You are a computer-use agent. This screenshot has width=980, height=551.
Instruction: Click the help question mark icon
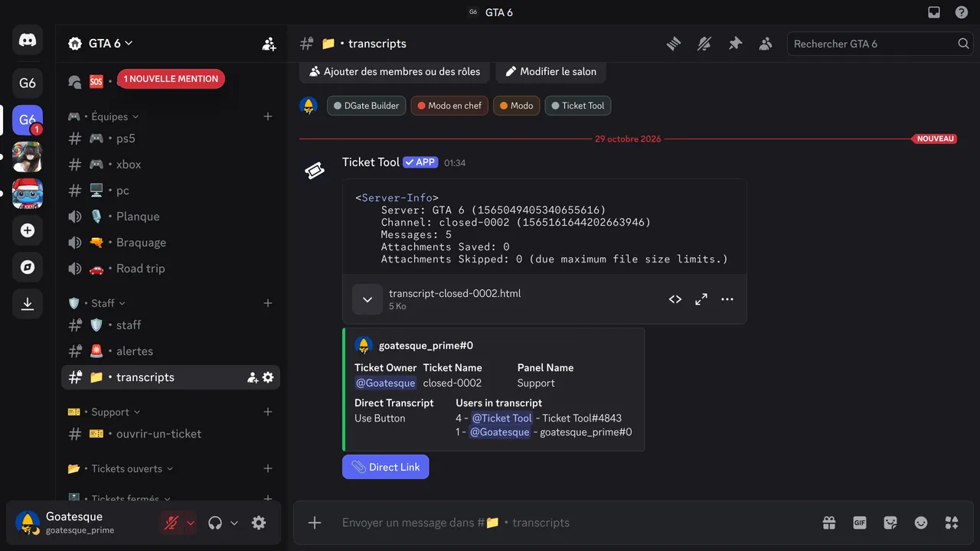[962, 12]
